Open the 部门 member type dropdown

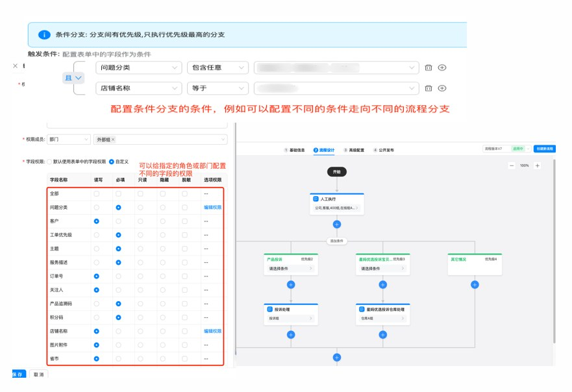[69, 140]
